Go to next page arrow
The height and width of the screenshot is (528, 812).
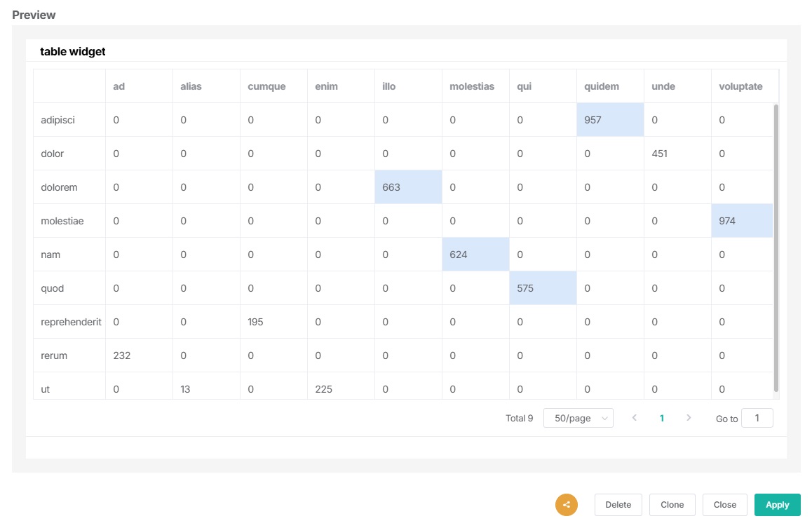(x=689, y=418)
